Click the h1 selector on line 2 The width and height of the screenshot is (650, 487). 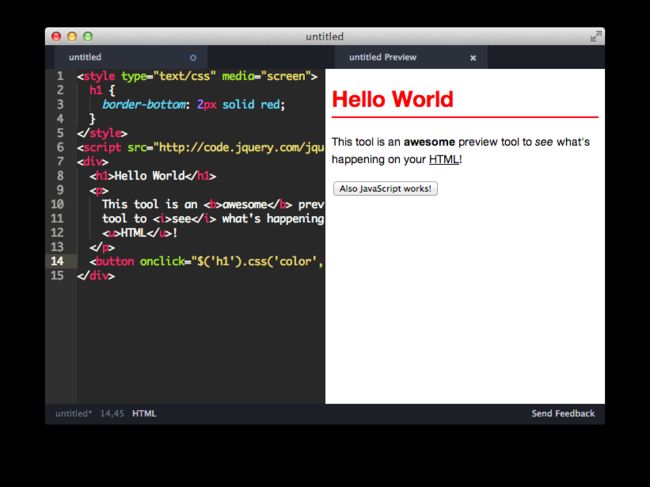(96, 90)
